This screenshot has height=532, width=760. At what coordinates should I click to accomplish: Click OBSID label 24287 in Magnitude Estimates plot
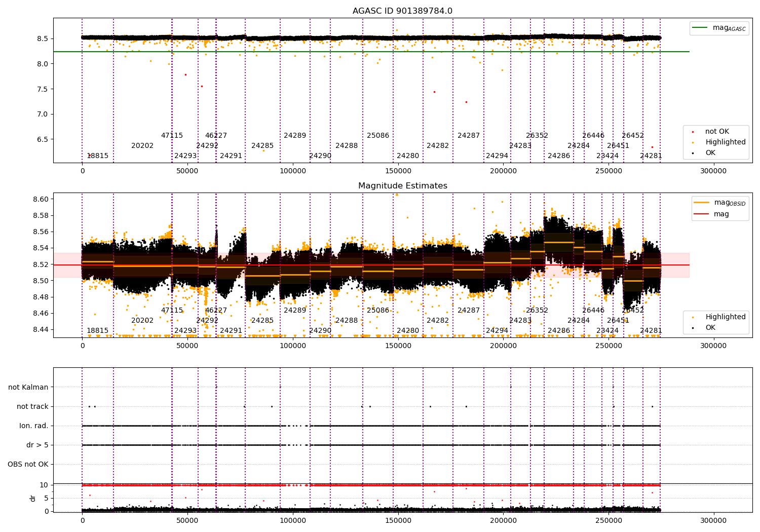(x=469, y=310)
